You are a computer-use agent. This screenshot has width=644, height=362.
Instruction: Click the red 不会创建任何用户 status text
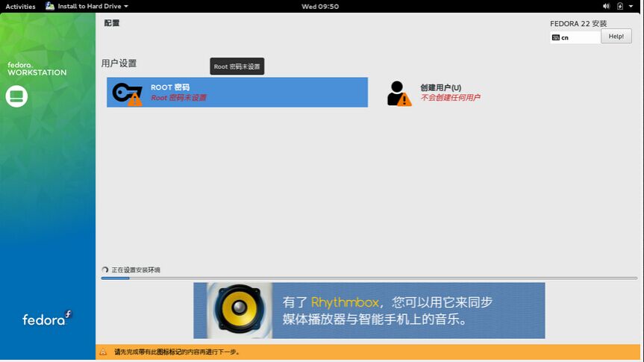click(x=450, y=98)
